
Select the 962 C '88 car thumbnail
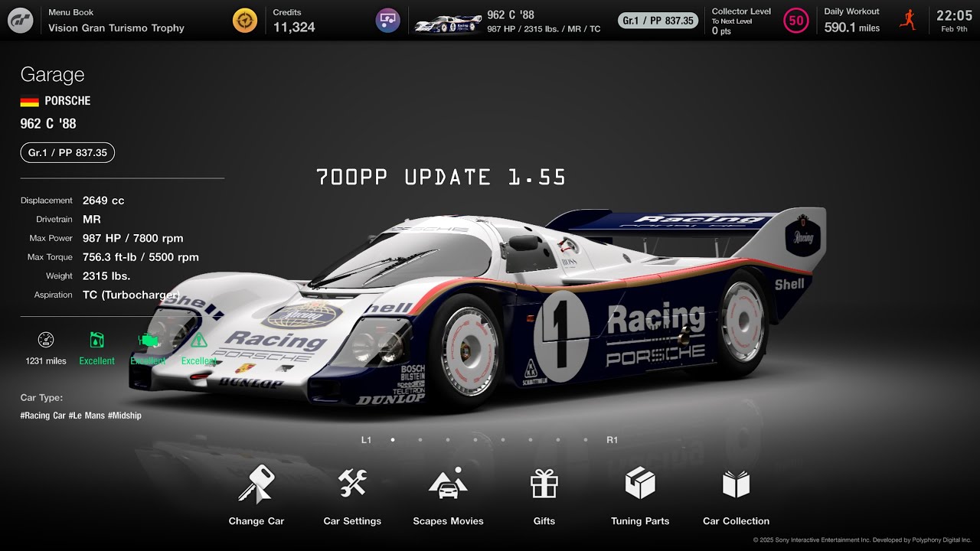447,24
